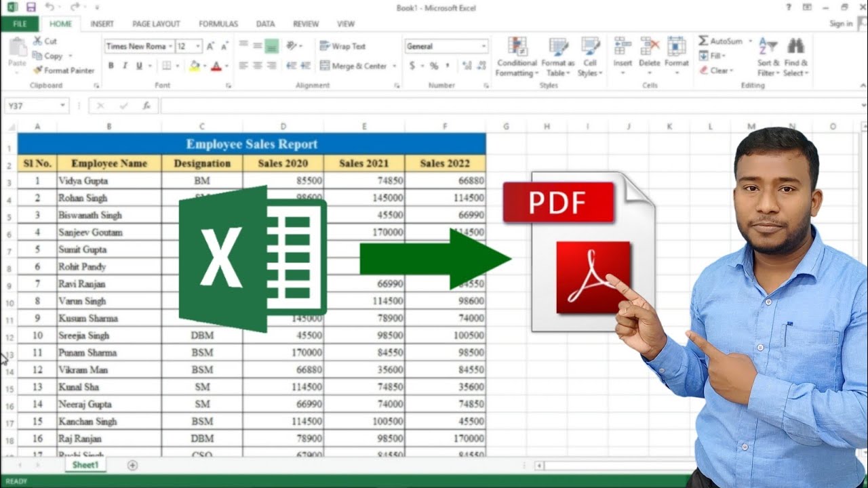Click the Save icon in quick access toolbar

[x=31, y=7]
